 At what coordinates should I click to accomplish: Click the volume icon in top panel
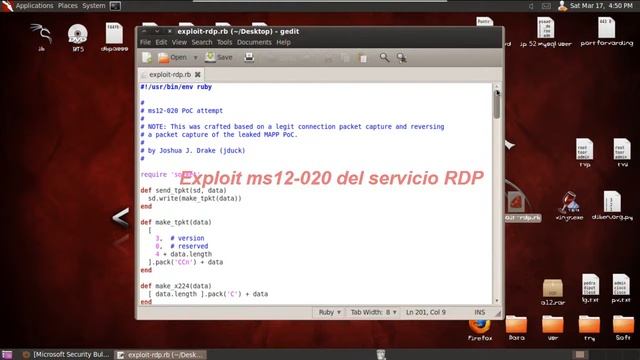(x=531, y=6)
